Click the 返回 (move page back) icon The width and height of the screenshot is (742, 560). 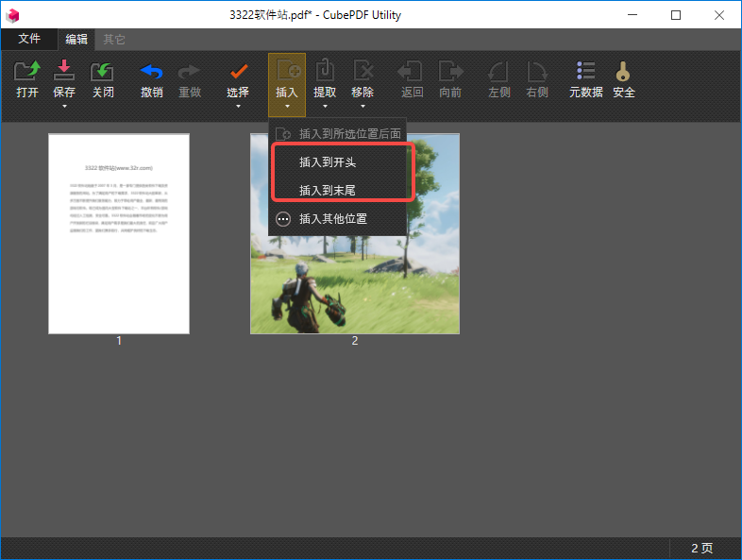410,71
